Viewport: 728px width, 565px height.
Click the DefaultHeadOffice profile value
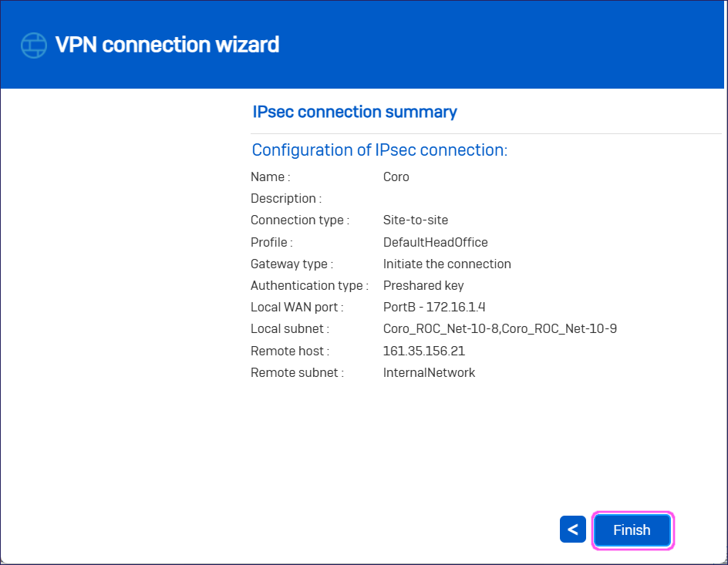(x=435, y=242)
